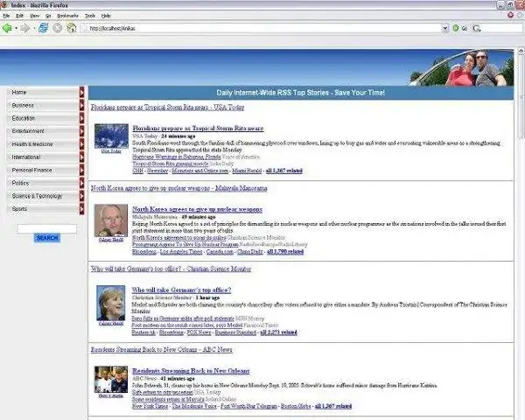Open the Tools menu
This screenshot has width=525, height=420.
[x=90, y=16]
